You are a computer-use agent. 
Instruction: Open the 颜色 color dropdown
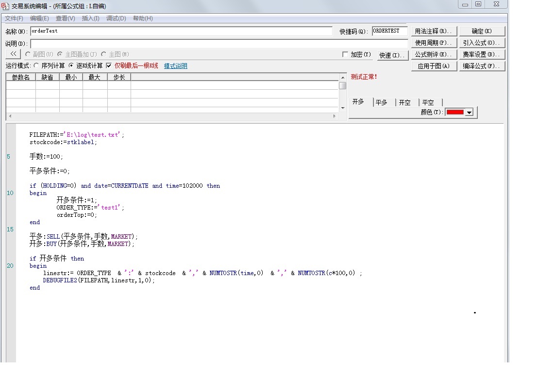pyautogui.click(x=469, y=113)
